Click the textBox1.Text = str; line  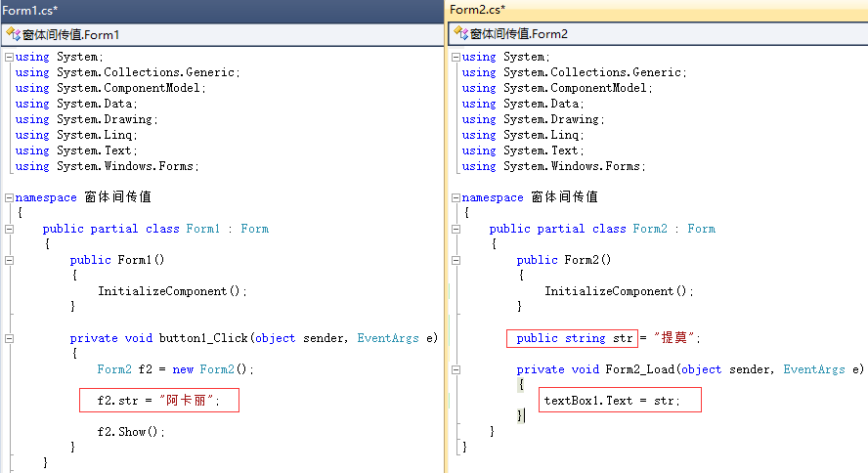point(612,401)
